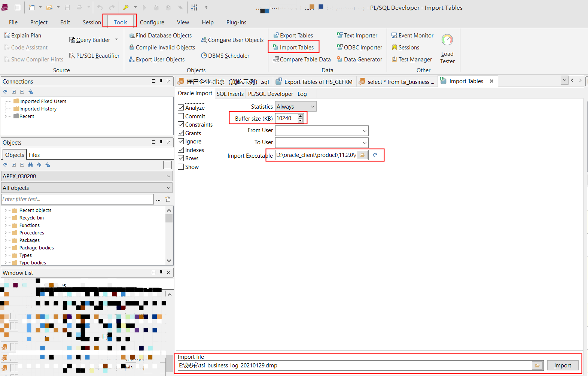Viewport: 588px width, 376px height.
Task: Refresh the Connections panel list
Action: (x=5, y=92)
